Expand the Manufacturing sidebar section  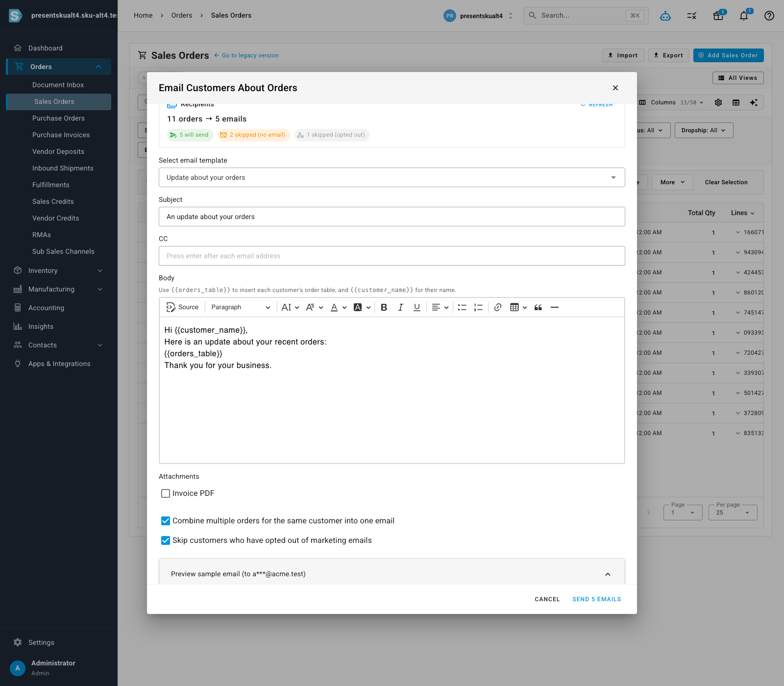[x=59, y=289]
